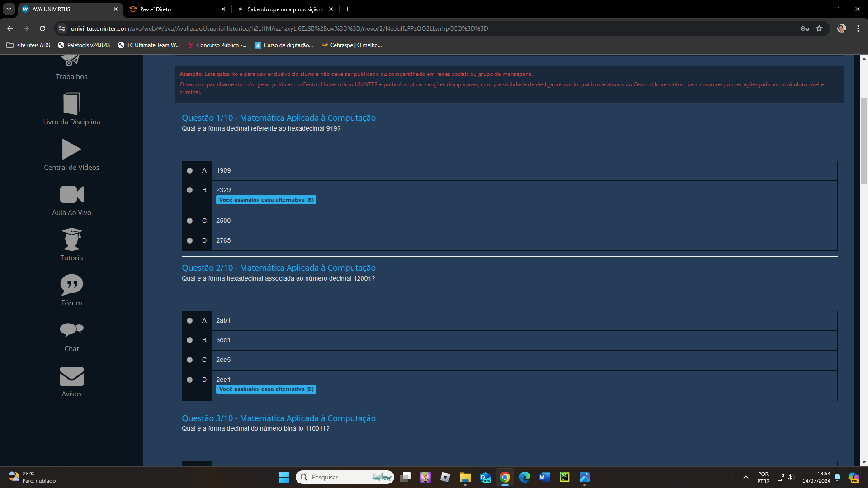Switch to Sabendo que uma proposição tab

(285, 9)
